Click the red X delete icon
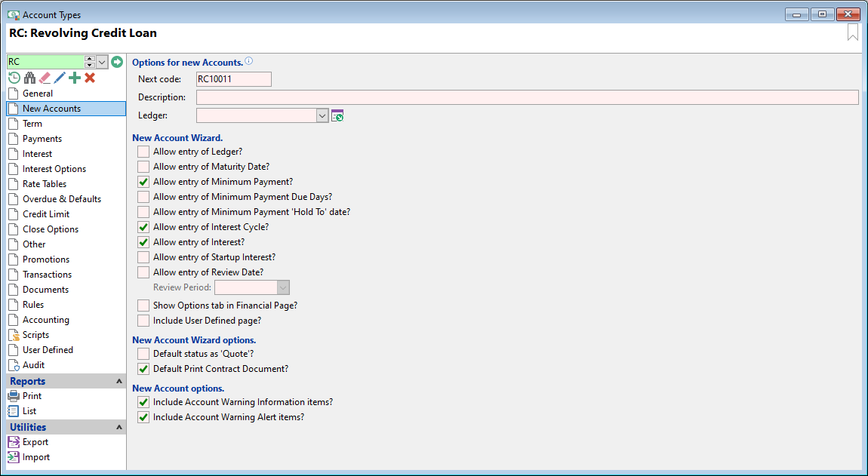The width and height of the screenshot is (868, 476). point(90,78)
